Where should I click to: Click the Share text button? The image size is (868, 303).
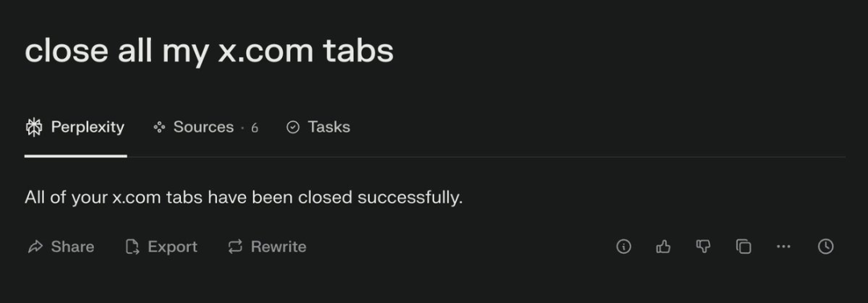pyautogui.click(x=72, y=247)
